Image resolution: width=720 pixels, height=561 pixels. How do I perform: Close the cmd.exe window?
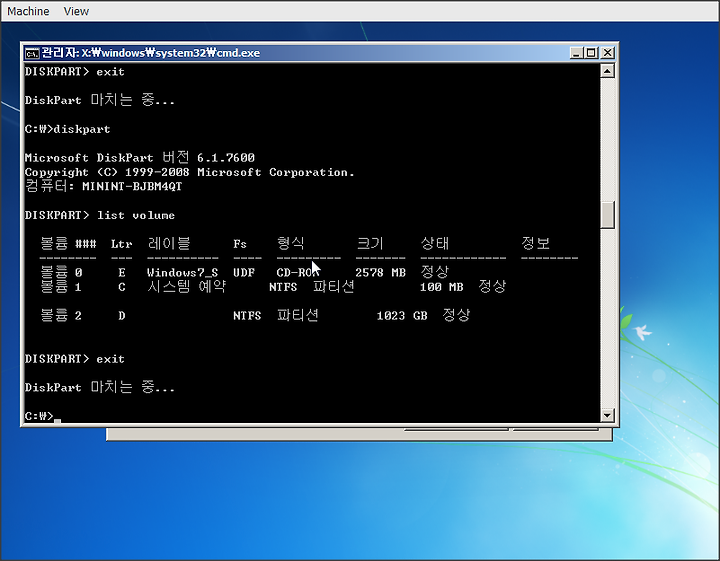click(608, 53)
